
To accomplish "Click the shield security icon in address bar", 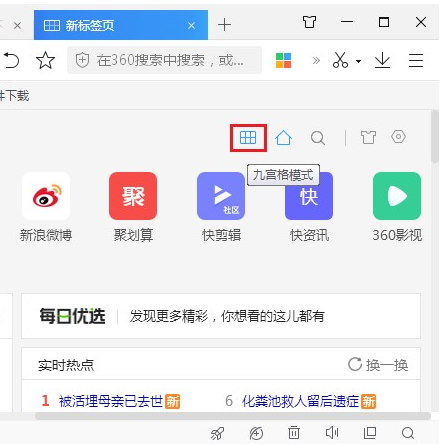I will 82,60.
